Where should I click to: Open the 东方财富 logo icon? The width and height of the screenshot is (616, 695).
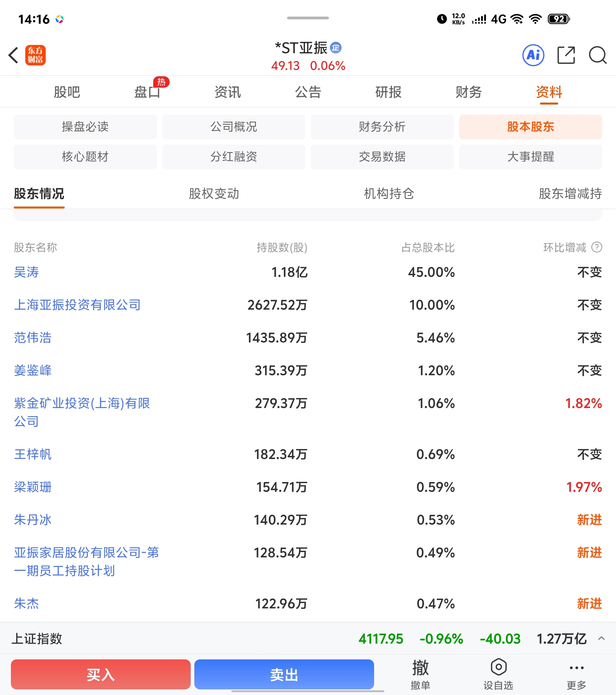tap(35, 55)
